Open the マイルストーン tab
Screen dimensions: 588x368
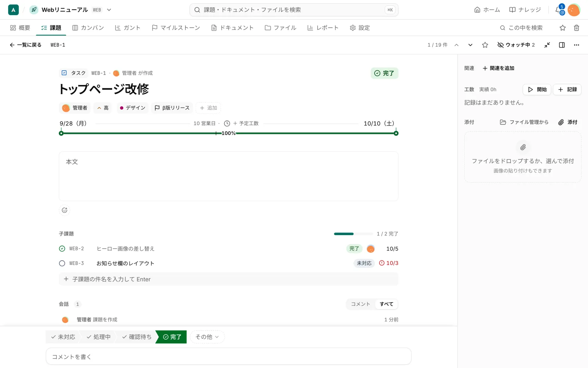tap(176, 28)
